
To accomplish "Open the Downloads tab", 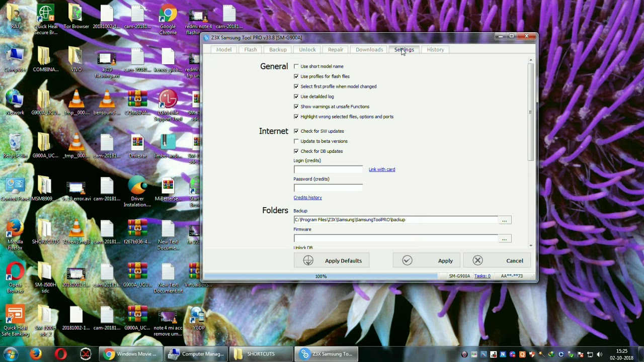I will coord(369,49).
